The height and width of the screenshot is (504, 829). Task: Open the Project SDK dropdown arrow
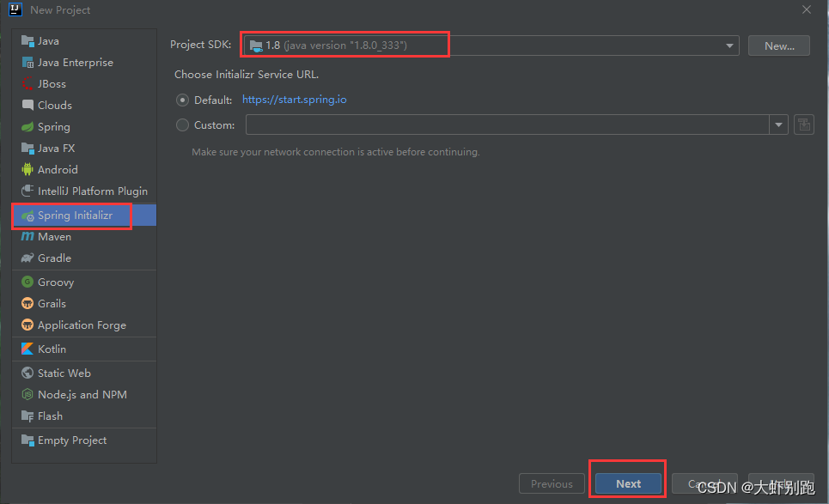coord(729,46)
